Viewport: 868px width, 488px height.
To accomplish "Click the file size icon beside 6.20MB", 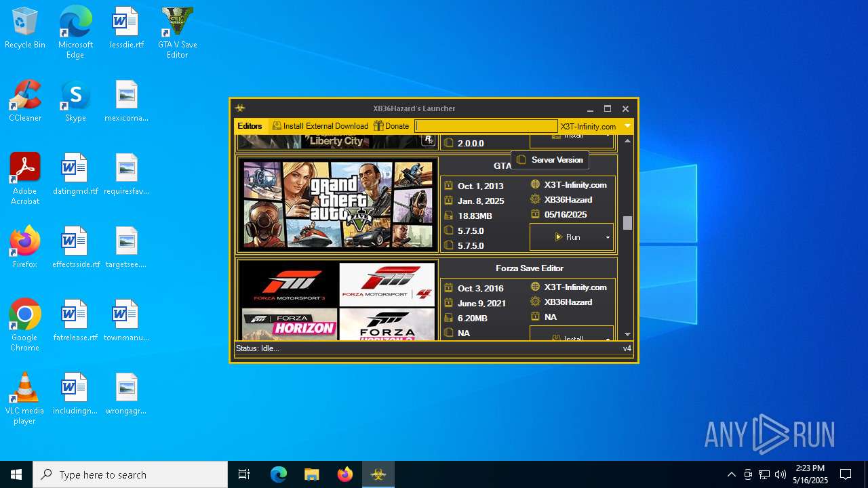I will pos(448,318).
